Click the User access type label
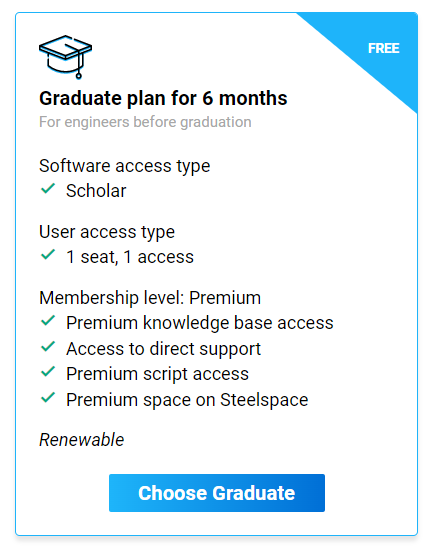The height and width of the screenshot is (555, 432). (107, 232)
